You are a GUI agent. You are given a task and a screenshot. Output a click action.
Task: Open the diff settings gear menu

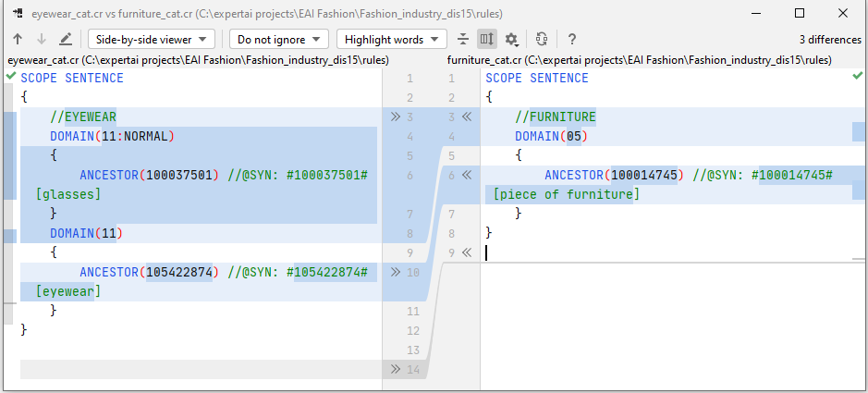coord(512,40)
